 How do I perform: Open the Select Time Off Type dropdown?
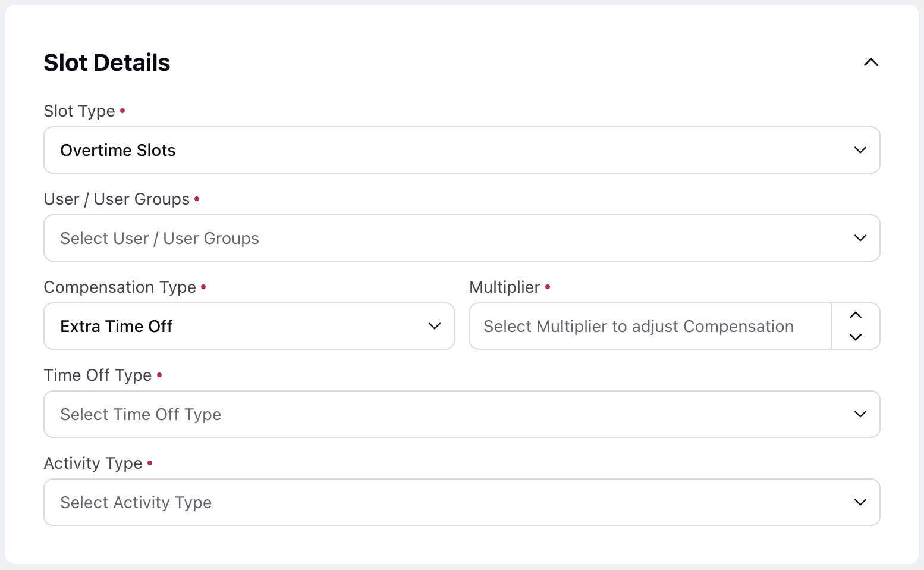[x=461, y=414]
